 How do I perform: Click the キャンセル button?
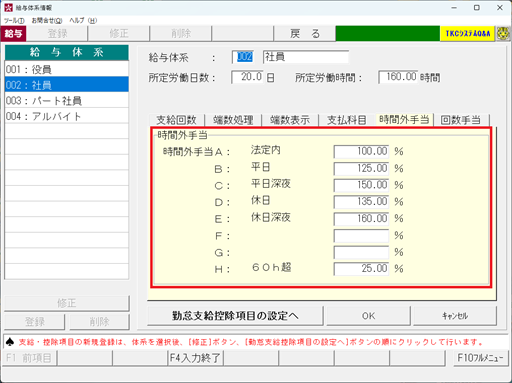455,316
